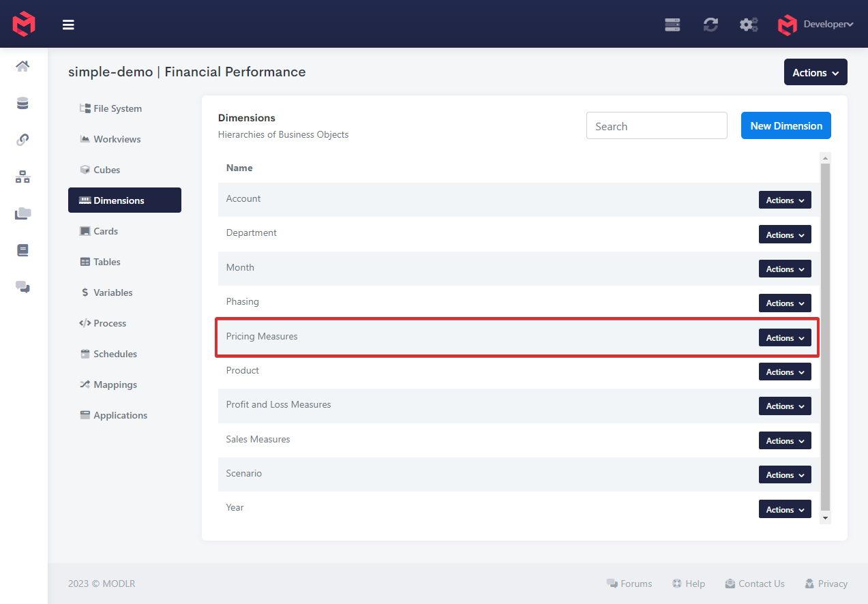Expand Actions for Pricing Measures dimension

pyautogui.click(x=785, y=337)
